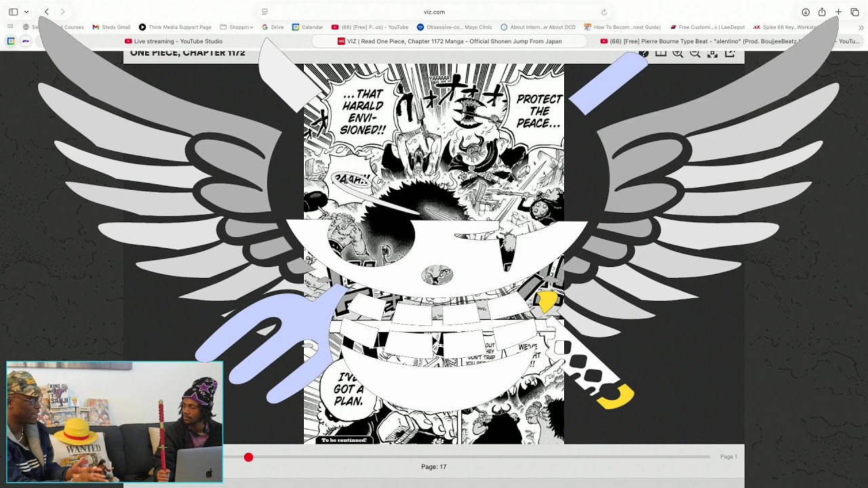Screen dimensions: 868x488
Task: Open the tab group dropdown arrow
Action: point(26,12)
